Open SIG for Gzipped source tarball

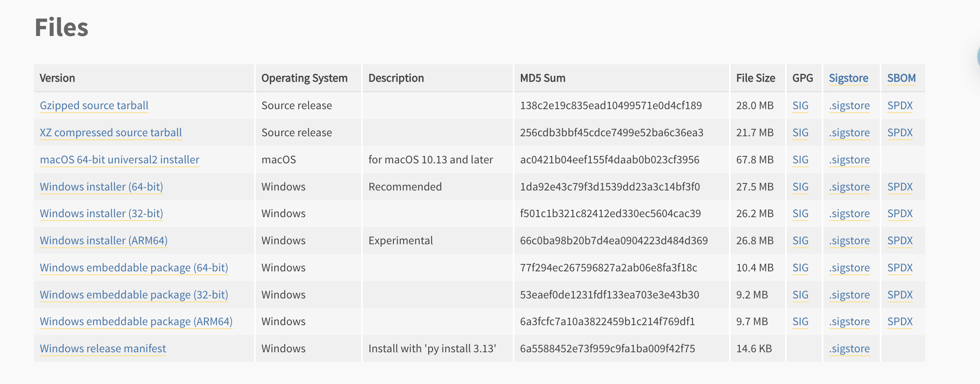pos(800,105)
